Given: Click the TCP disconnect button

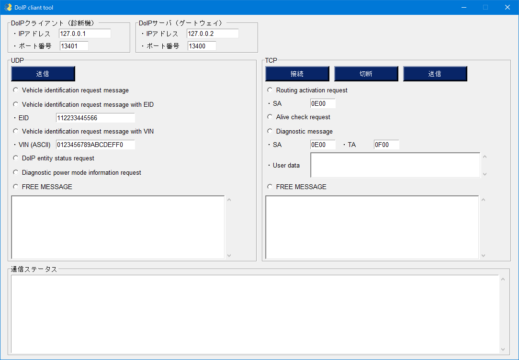Looking at the screenshot, I should click(366, 74).
